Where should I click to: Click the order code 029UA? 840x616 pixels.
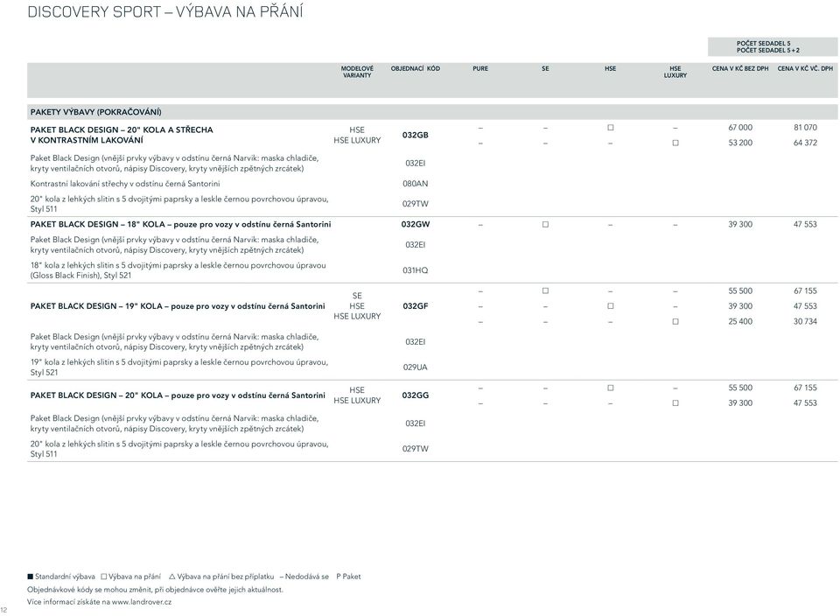pyautogui.click(x=415, y=367)
